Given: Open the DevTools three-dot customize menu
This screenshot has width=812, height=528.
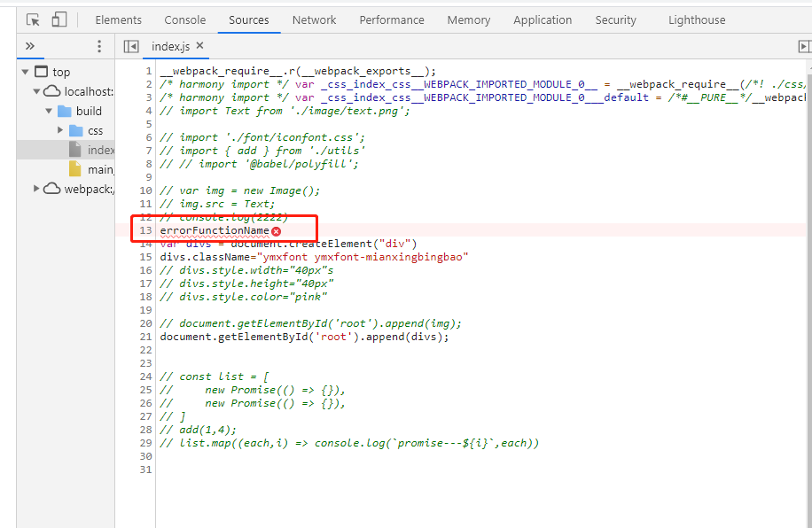Looking at the screenshot, I should pos(99,46).
